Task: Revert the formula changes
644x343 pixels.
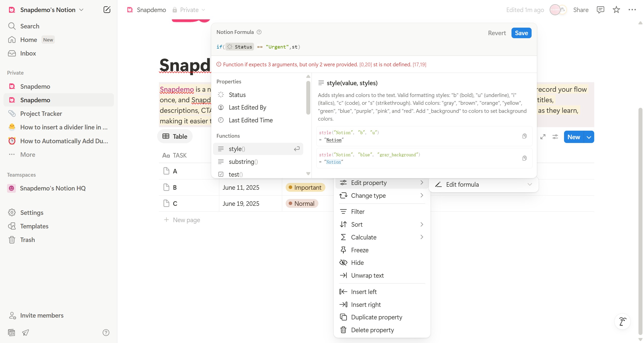Action: (497, 33)
